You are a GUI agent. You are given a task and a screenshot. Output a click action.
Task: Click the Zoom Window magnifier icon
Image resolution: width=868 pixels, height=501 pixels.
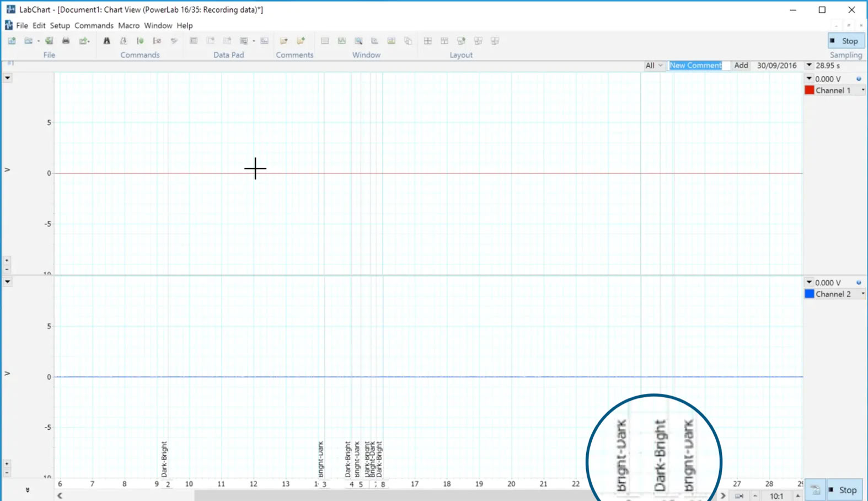tap(358, 41)
